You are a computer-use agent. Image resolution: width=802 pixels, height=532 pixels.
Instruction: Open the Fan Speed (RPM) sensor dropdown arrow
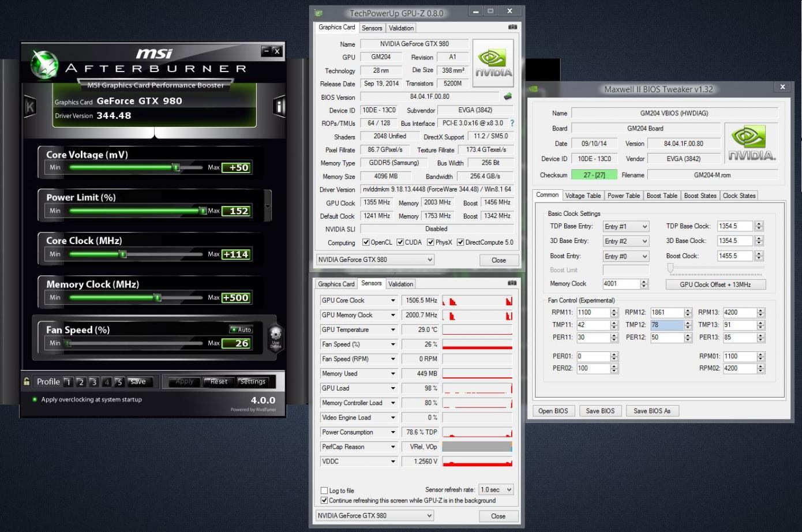tap(393, 359)
